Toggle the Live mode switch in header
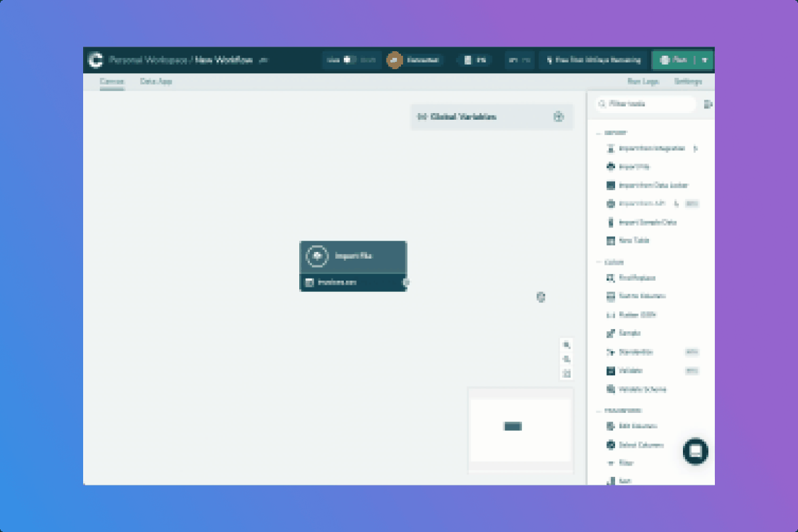Image resolution: width=798 pixels, height=532 pixels. pos(350,60)
